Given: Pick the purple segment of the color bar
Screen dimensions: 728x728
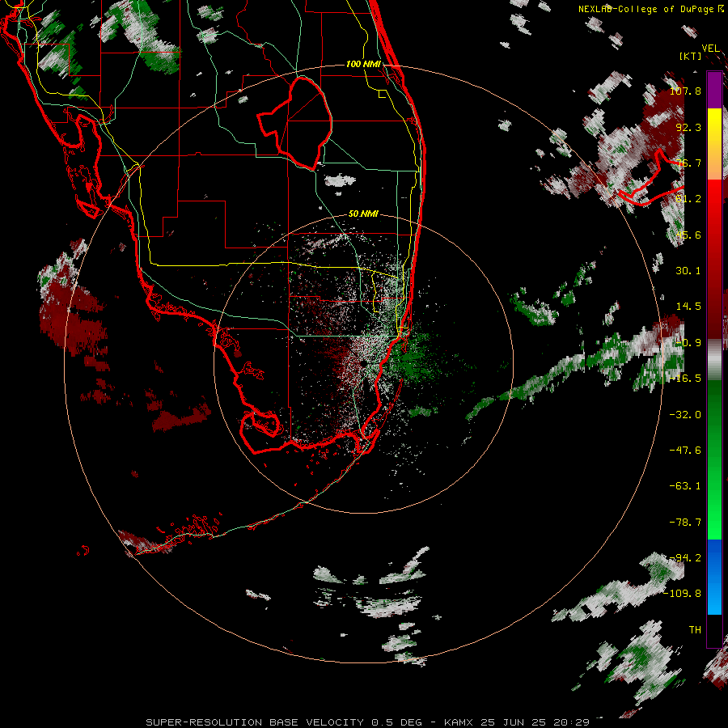Looking at the screenshot, I should click(x=714, y=90).
